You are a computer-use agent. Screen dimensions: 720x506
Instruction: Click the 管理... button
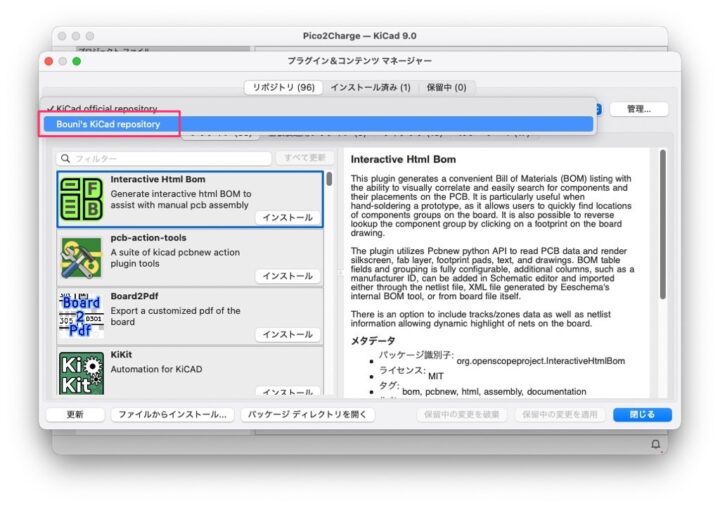tap(639, 109)
